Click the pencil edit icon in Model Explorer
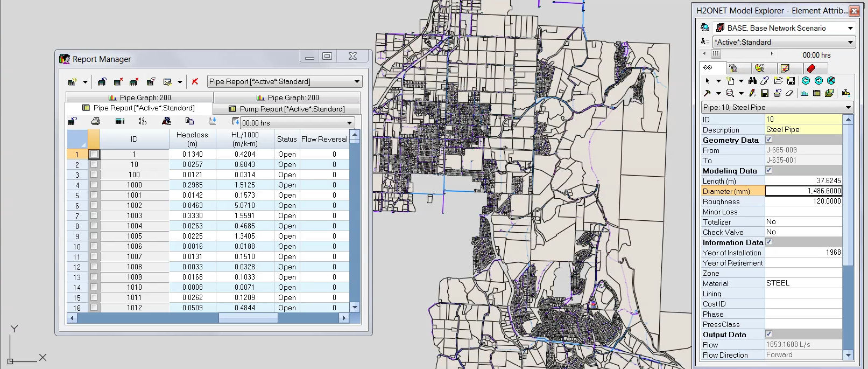 click(x=752, y=93)
